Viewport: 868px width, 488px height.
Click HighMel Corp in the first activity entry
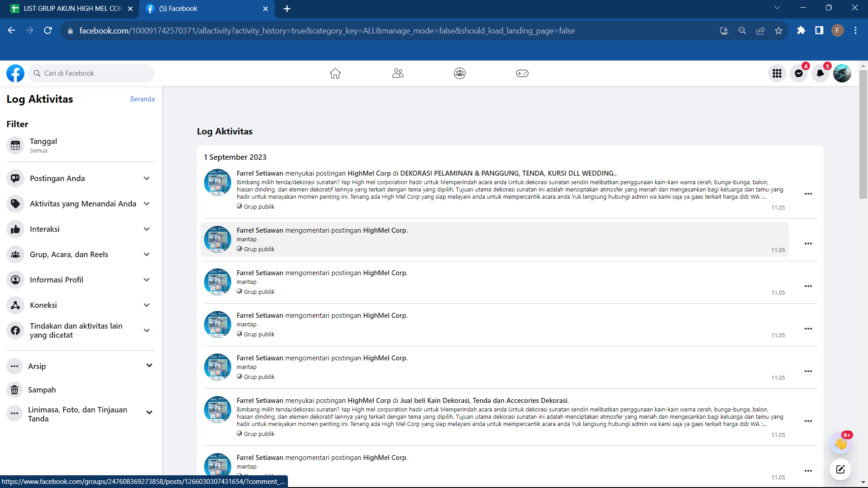tap(369, 173)
